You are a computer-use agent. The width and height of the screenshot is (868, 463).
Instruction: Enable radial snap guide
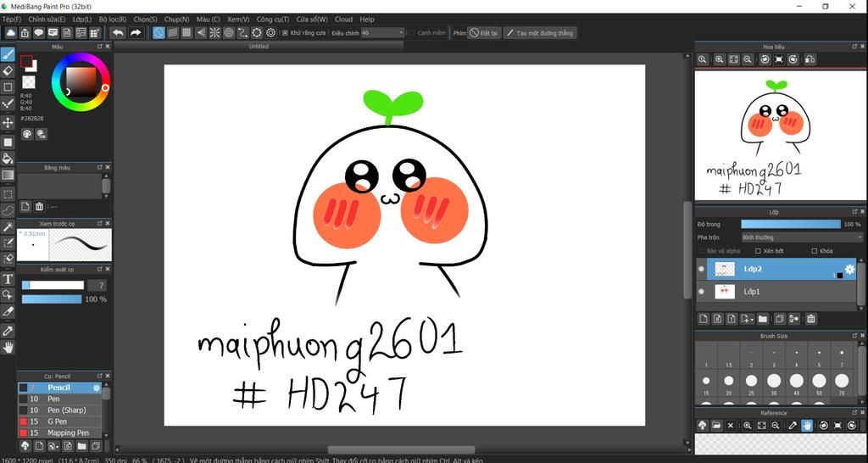pyautogui.click(x=214, y=33)
